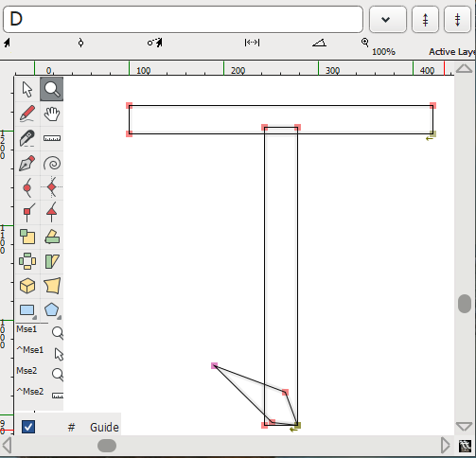Image resolution: width=476 pixels, height=458 pixels.
Task: Toggle the Guide layer visibility checkbox
Action: click(x=28, y=427)
